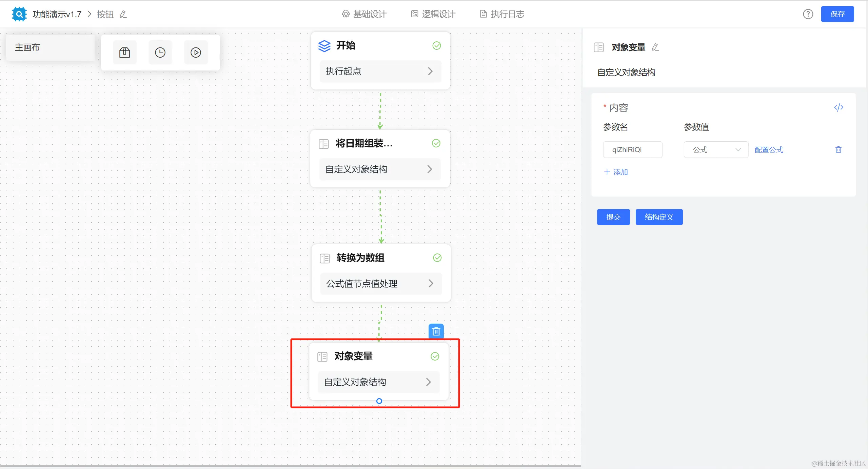This screenshot has height=469, width=868.
Task: Open the clock history icon in toolbar
Action: [x=160, y=53]
